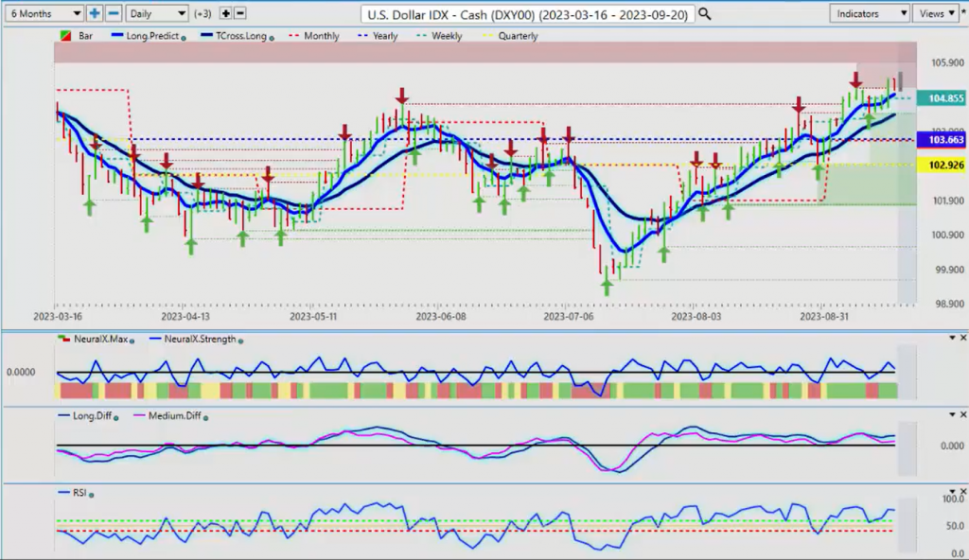
Task: Click the settings dot beside NeuralX.Max
Action: coord(132,341)
